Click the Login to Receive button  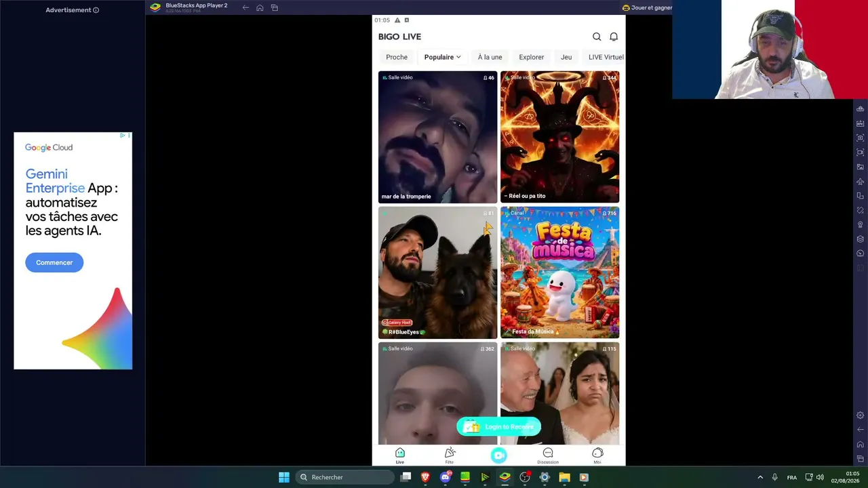tap(499, 426)
